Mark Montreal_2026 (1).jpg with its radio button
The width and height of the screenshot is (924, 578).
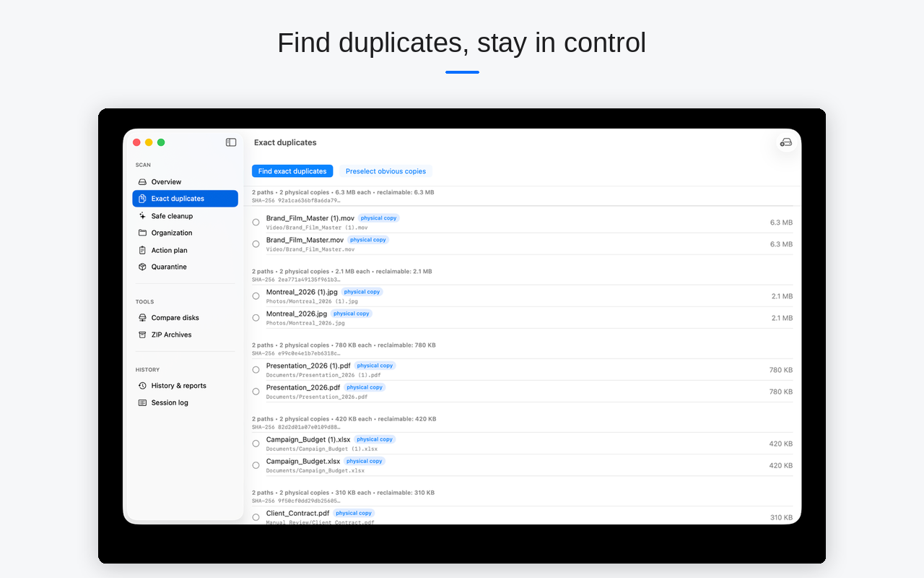(x=256, y=296)
